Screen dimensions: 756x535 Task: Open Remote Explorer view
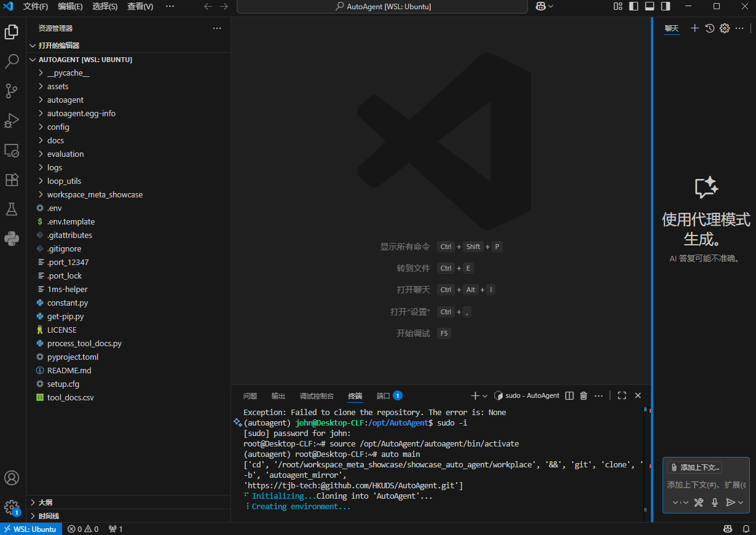pos(12,150)
